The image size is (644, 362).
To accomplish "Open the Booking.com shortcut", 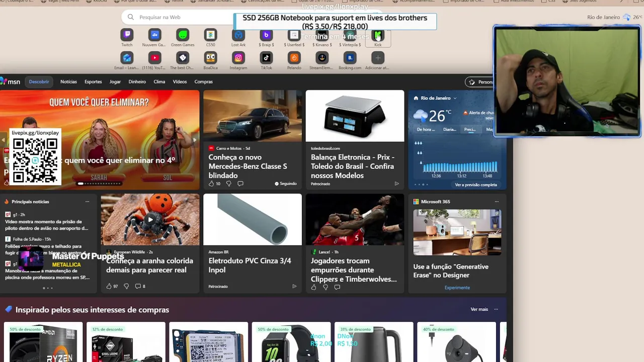I will click(x=350, y=58).
